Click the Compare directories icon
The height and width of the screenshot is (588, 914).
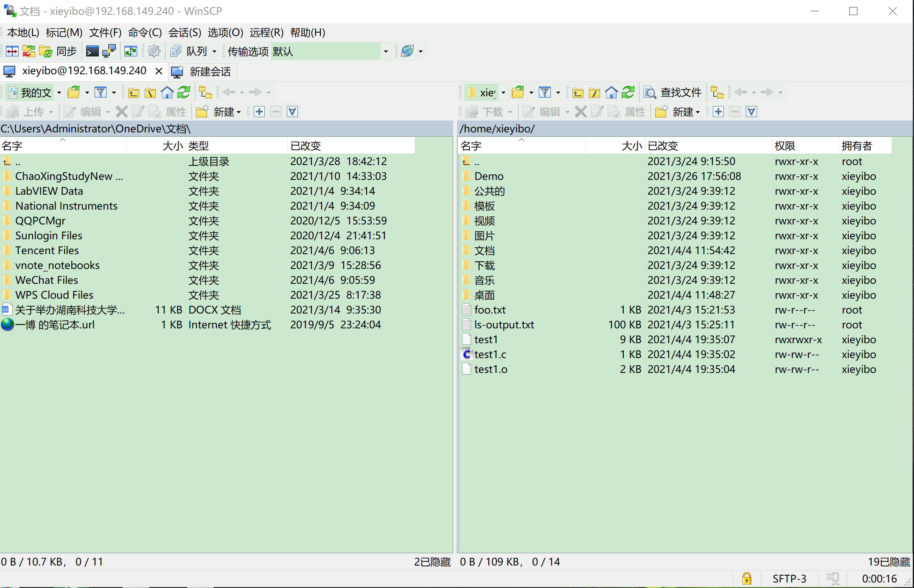click(x=12, y=51)
